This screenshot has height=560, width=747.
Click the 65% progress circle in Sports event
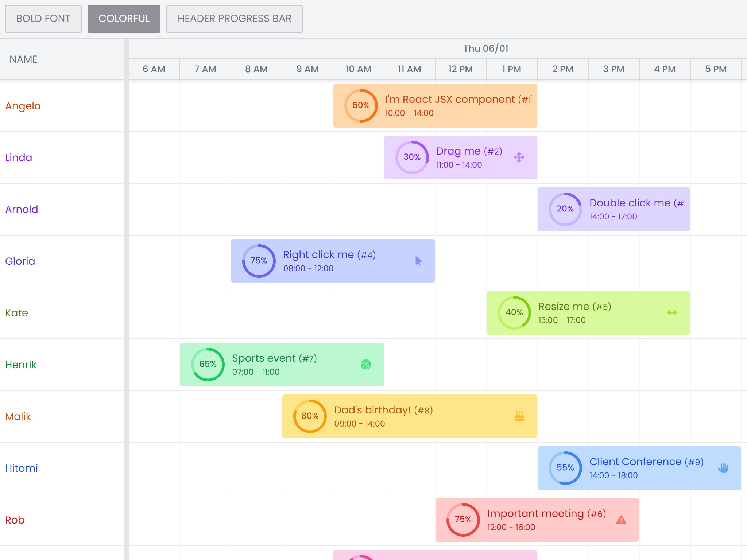(x=208, y=365)
